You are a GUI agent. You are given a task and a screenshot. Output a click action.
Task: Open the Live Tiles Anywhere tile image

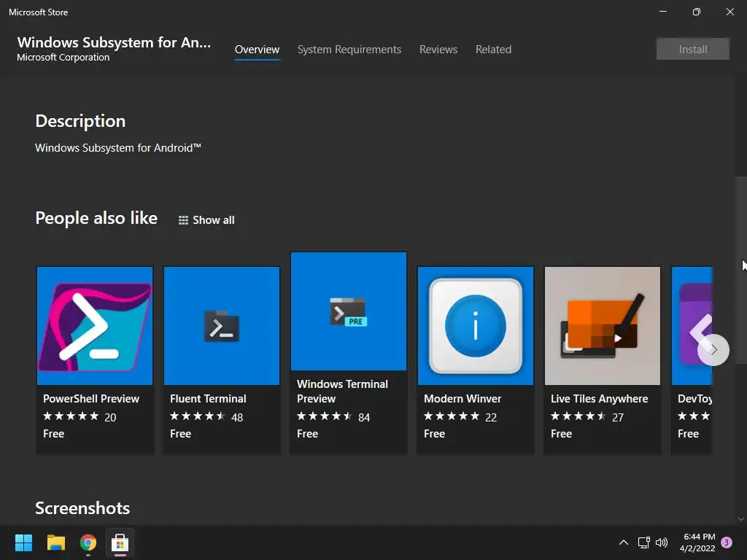tap(603, 326)
